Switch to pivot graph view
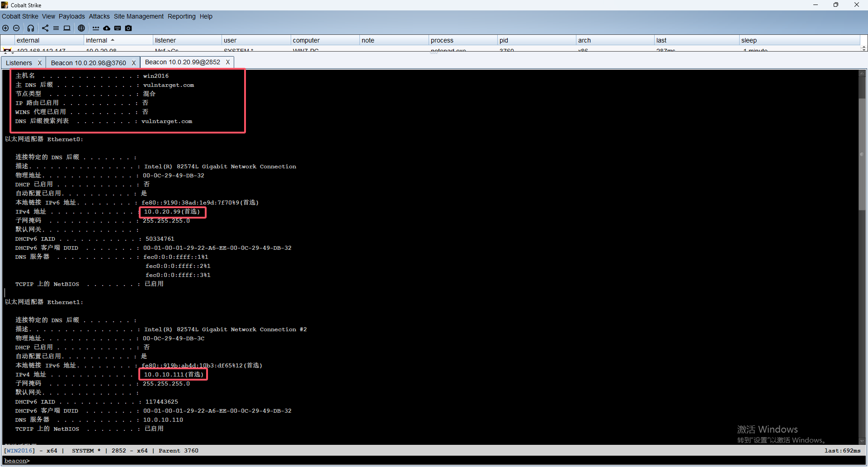Screen dimensions: 868x467 45,28
